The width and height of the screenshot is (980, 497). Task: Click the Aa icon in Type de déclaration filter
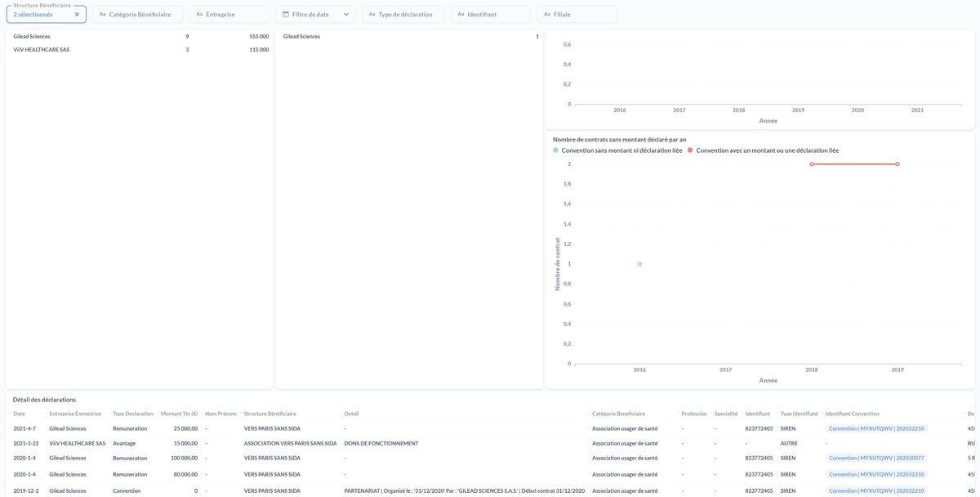pyautogui.click(x=372, y=15)
